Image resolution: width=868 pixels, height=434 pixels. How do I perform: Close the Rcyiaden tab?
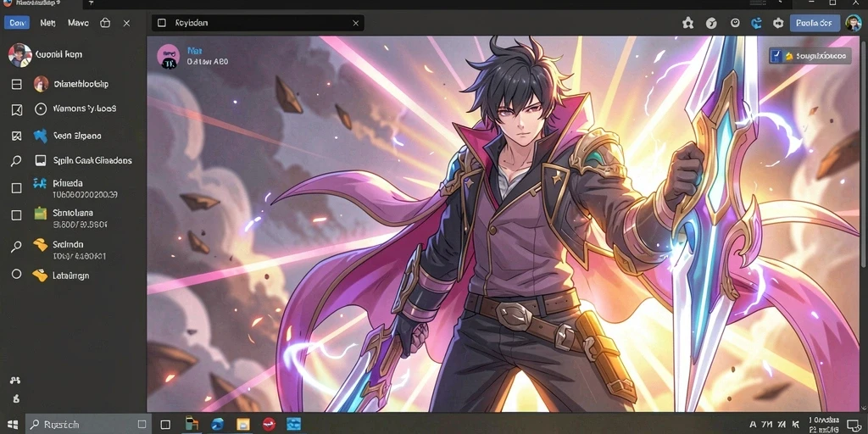(355, 23)
